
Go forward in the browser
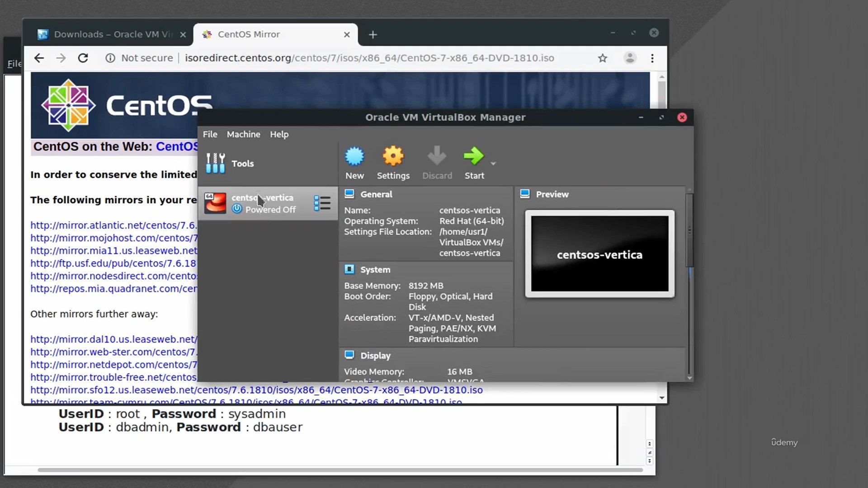point(61,58)
